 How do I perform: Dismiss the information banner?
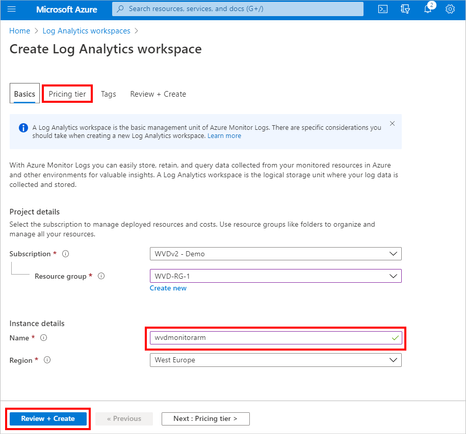[x=392, y=123]
